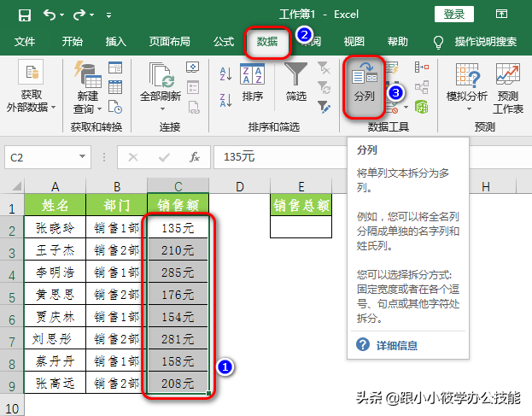Click the Redo arrow icon

click(x=79, y=15)
